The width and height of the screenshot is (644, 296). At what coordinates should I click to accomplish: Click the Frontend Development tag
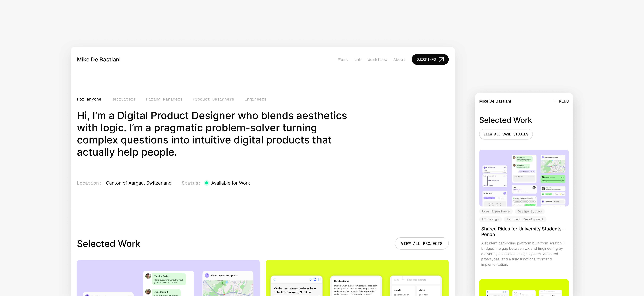click(525, 219)
